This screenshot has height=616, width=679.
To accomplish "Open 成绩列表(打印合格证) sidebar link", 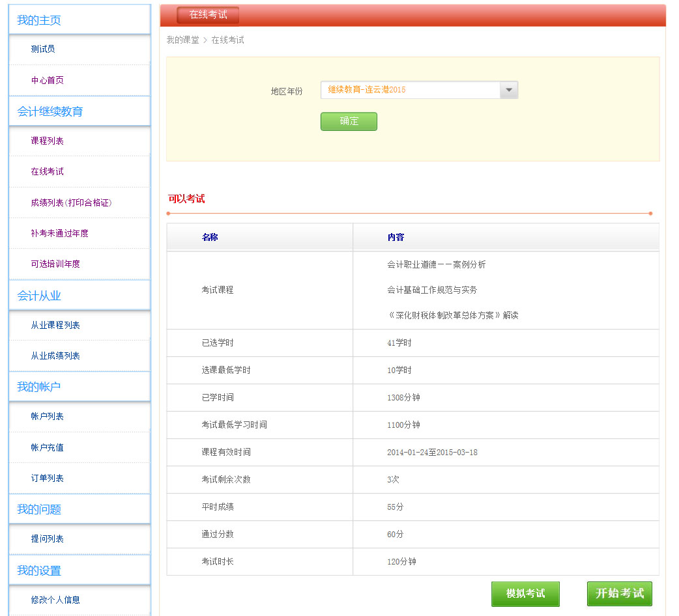I will 71,203.
